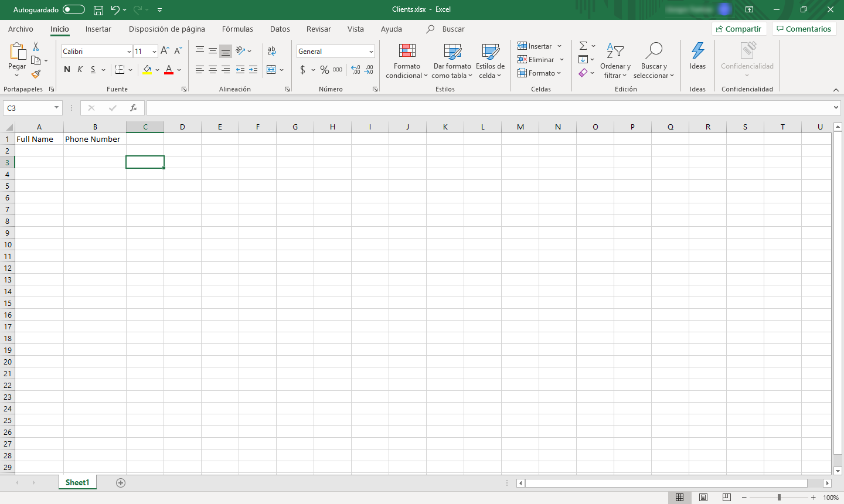Click the Compartir button
Image resolution: width=844 pixels, height=504 pixels.
pyautogui.click(x=739, y=28)
